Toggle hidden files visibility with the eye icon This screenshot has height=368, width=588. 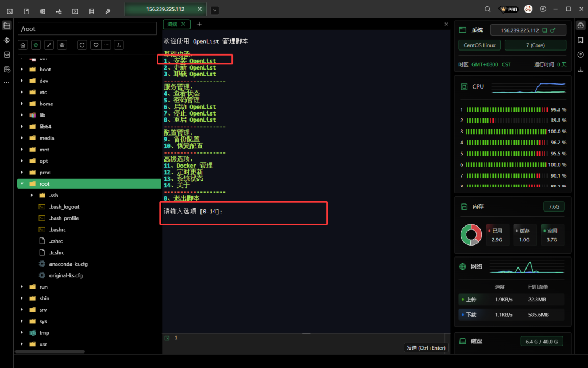point(63,45)
